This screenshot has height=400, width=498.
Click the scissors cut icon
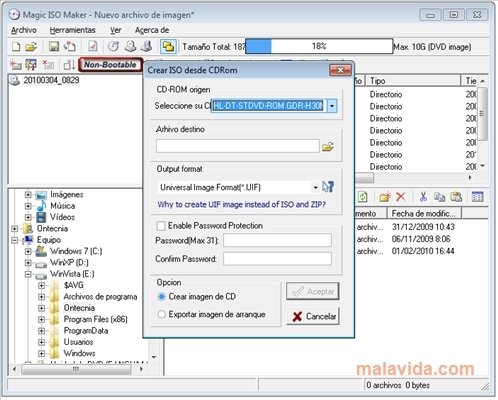[423, 197]
